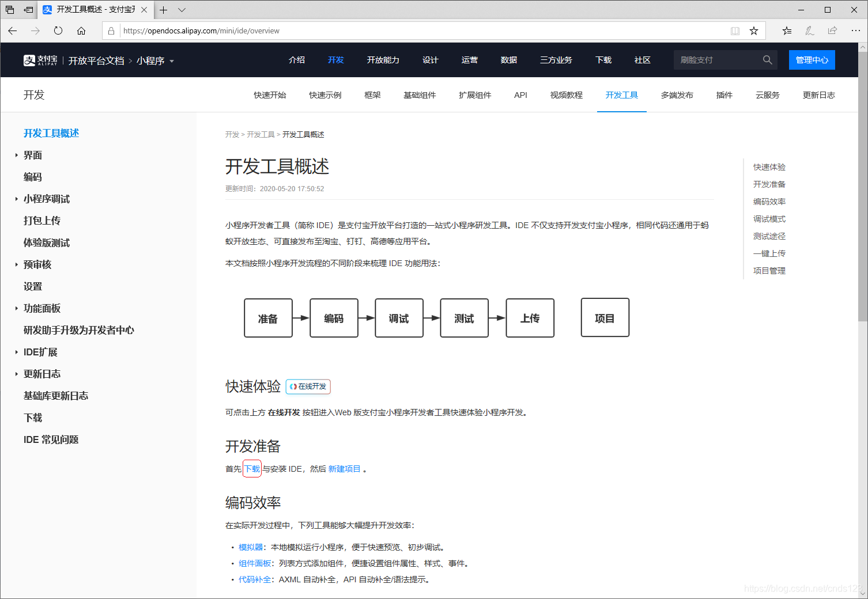
Task: Jump to 一键上传 in page outline
Action: (769, 253)
